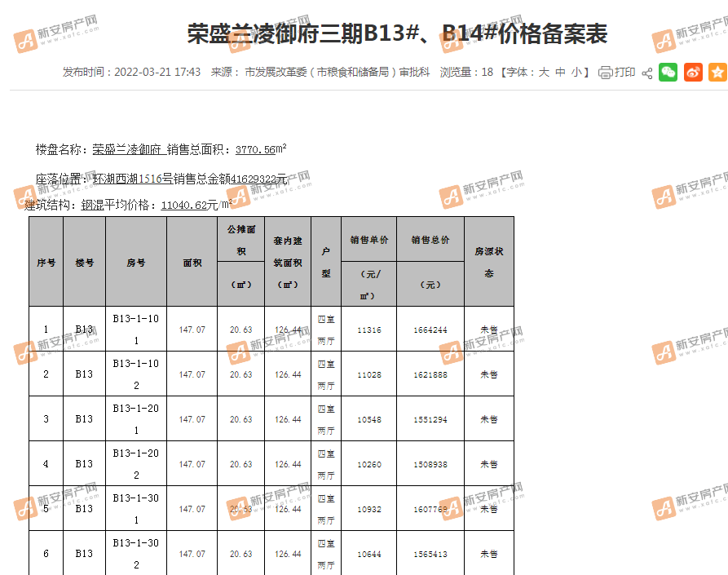
Task: Share the page via the red Weibo icon
Action: (693, 72)
